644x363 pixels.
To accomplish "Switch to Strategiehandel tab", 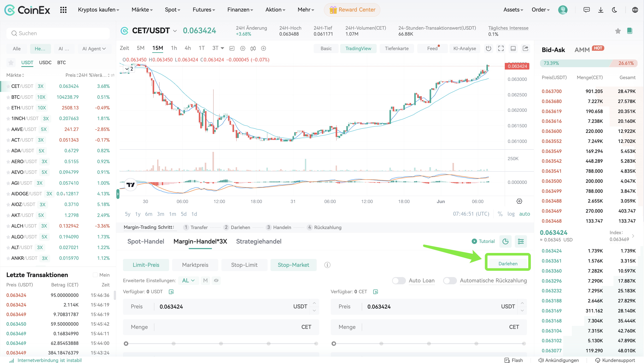I will [259, 241].
